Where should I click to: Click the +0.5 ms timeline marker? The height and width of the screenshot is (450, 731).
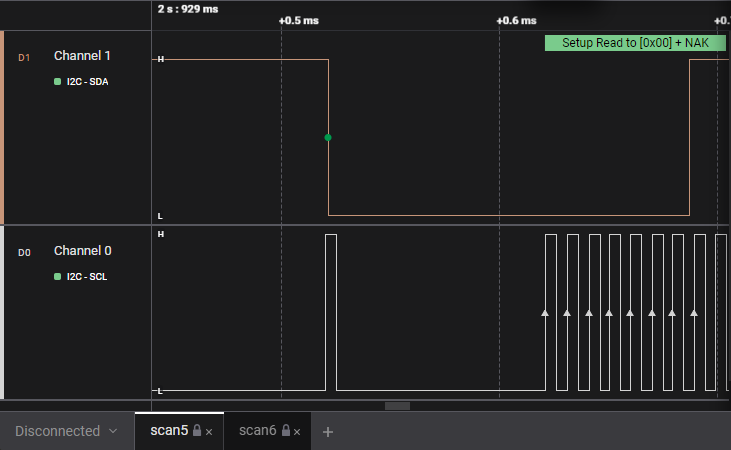298,20
